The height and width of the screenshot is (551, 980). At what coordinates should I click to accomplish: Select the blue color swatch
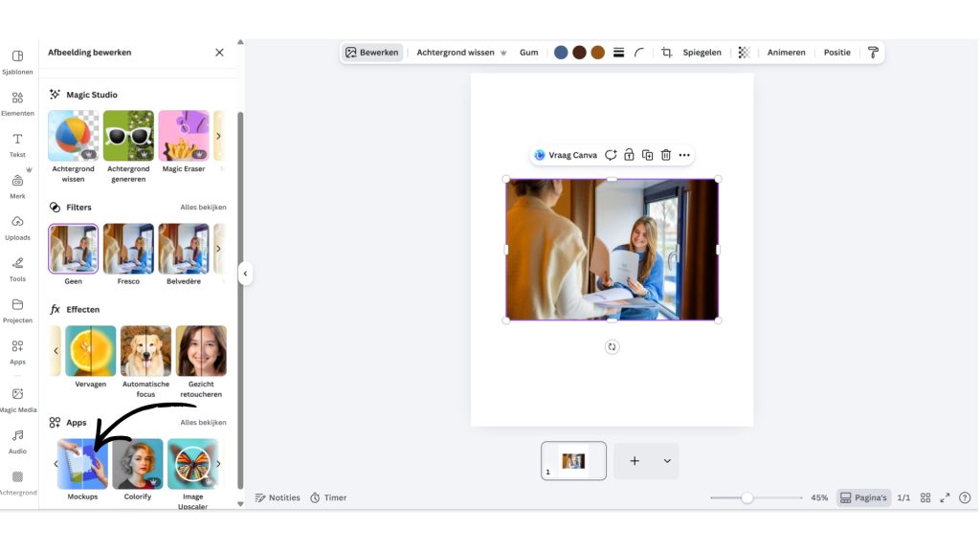[x=561, y=53]
